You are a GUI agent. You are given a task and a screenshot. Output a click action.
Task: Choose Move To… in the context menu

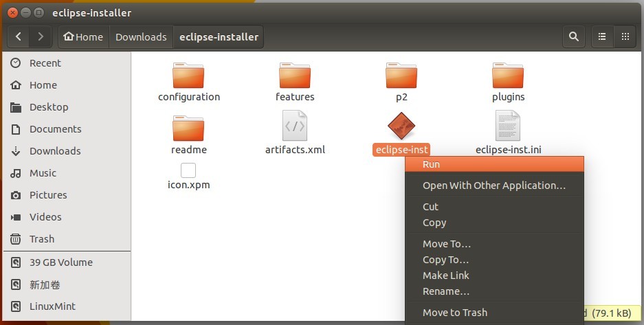point(494,244)
